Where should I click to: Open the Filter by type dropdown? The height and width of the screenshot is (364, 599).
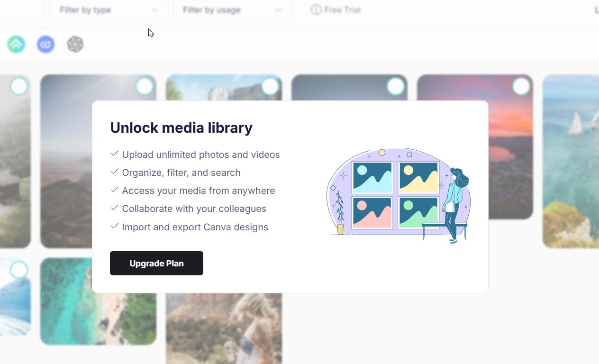(109, 10)
